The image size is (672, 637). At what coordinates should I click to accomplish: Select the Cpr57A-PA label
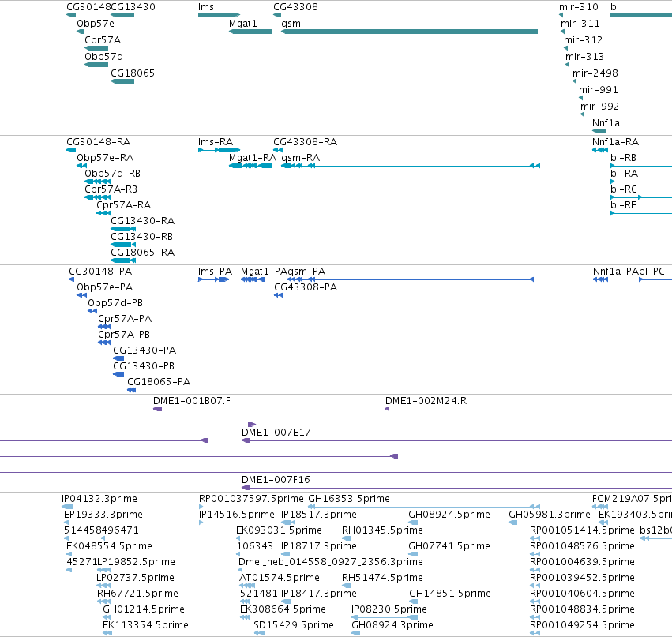pyautogui.click(x=125, y=319)
